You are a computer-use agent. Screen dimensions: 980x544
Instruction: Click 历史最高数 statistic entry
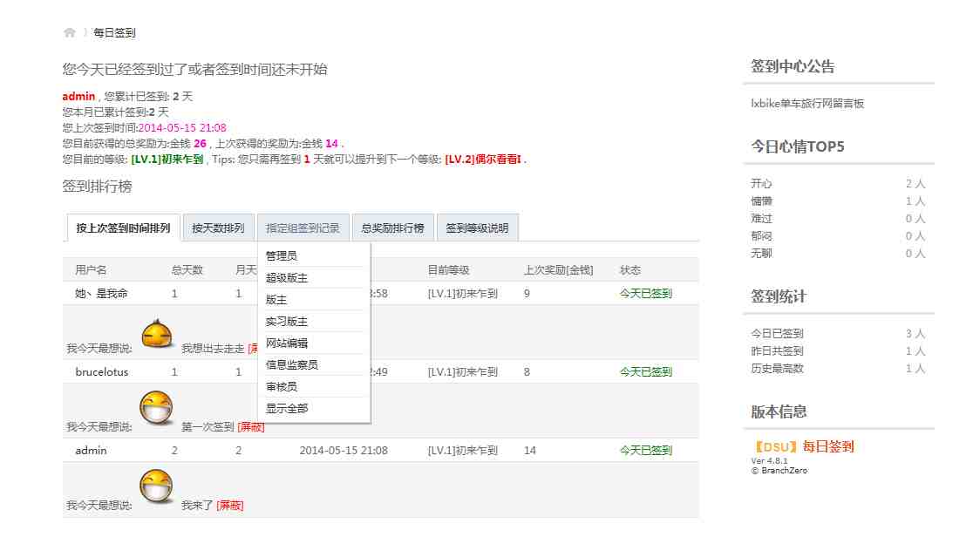(x=777, y=369)
